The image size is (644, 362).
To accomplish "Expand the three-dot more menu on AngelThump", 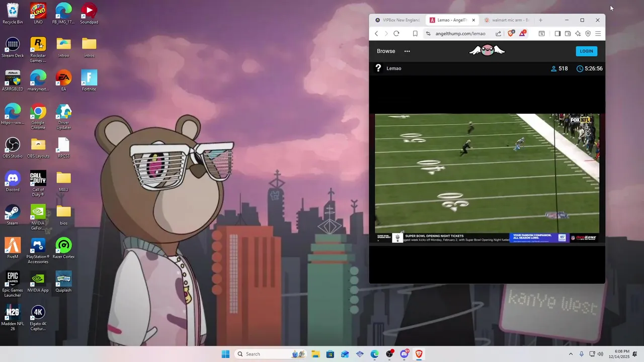I will tap(407, 51).
